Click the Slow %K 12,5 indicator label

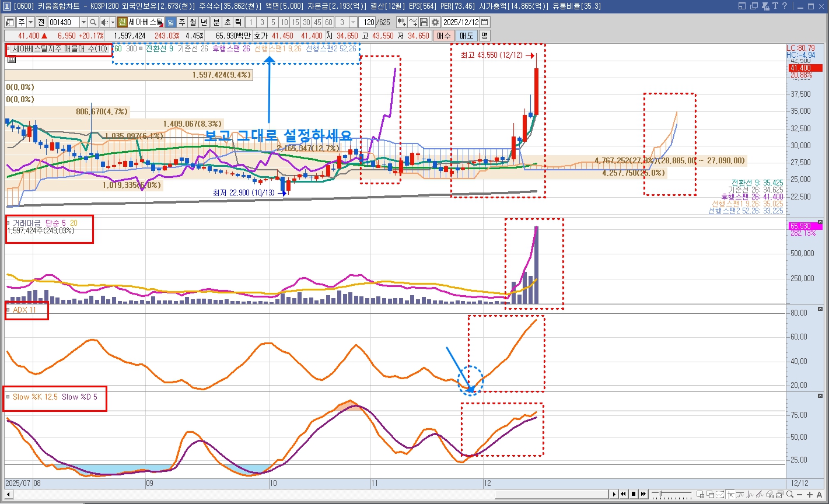tap(35, 397)
